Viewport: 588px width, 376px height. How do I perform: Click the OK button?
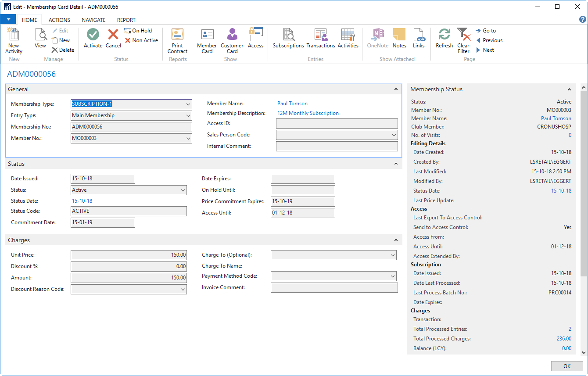pyautogui.click(x=567, y=366)
